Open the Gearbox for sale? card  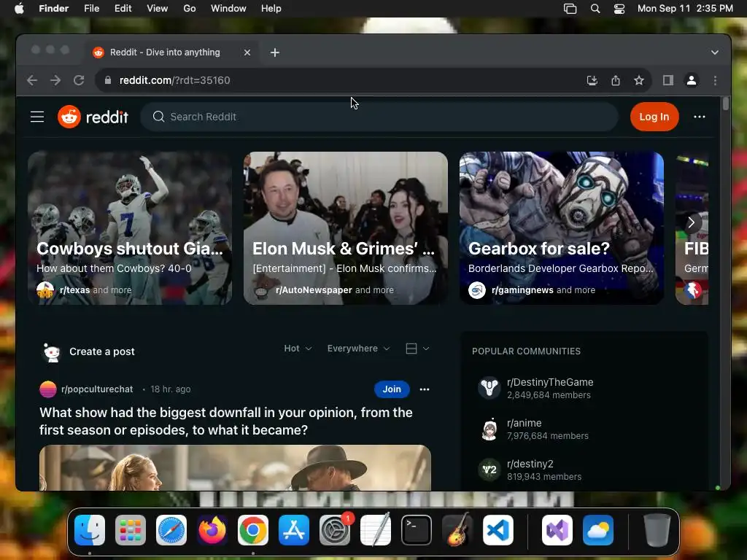pos(561,228)
